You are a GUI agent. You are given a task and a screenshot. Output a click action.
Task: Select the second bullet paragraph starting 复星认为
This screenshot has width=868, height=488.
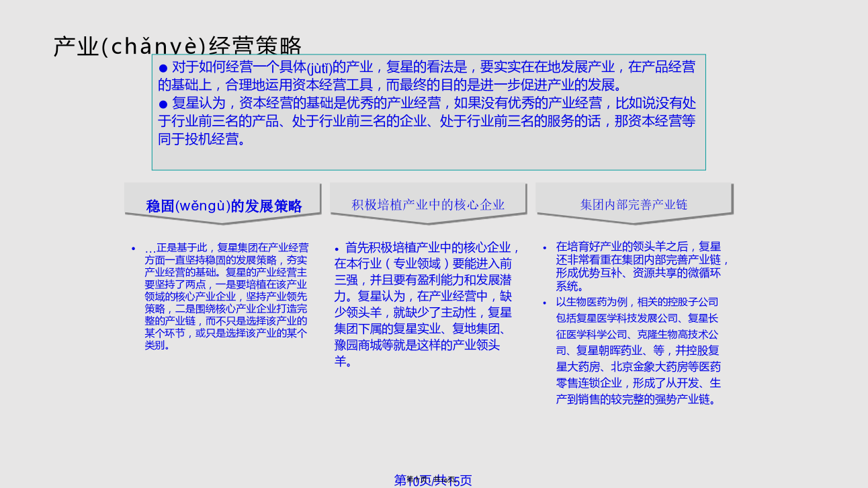[427, 121]
